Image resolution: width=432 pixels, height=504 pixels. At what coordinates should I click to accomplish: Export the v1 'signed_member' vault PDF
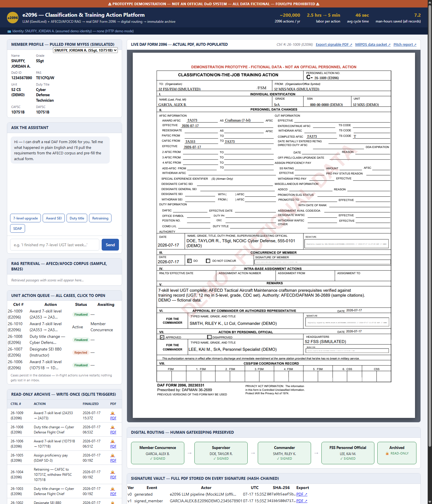coord(302,501)
